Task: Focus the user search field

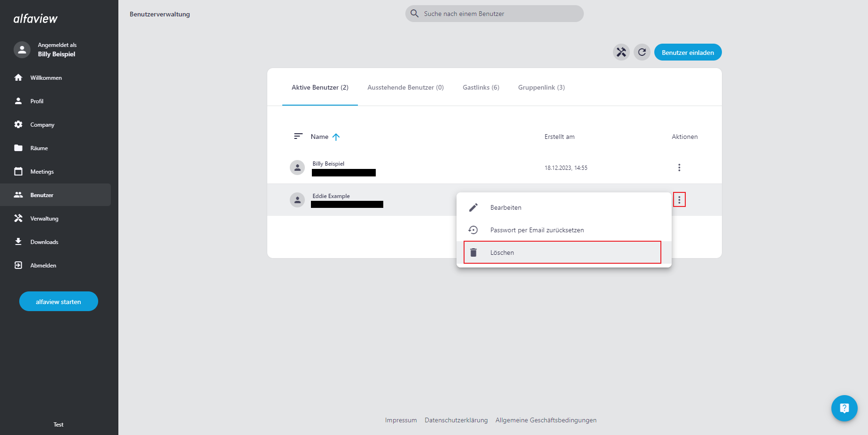Action: click(500, 14)
